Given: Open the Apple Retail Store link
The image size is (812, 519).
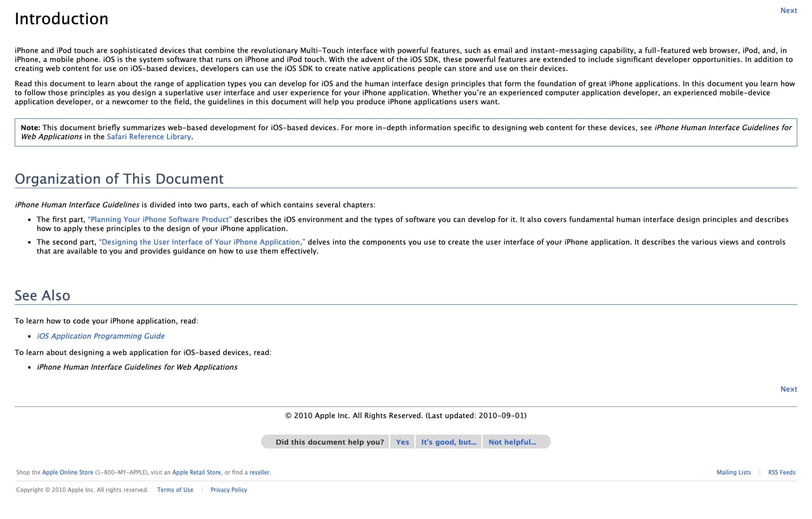Looking at the screenshot, I should tap(196, 473).
